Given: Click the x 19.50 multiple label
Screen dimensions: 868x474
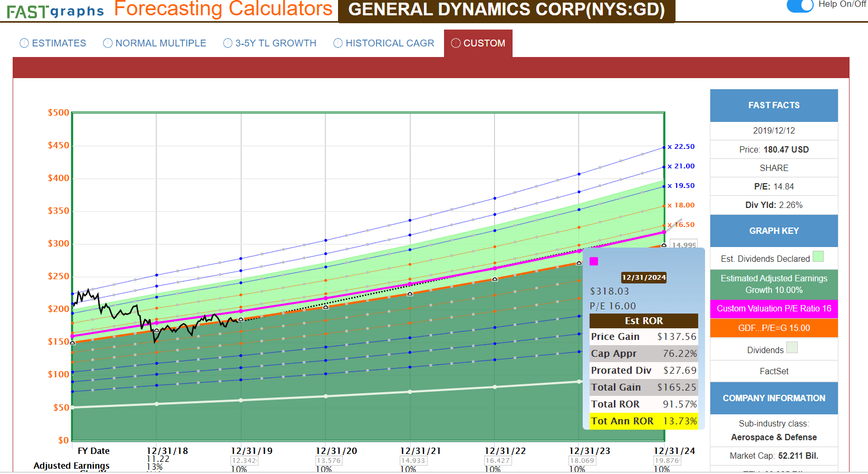Looking at the screenshot, I should coord(681,186).
